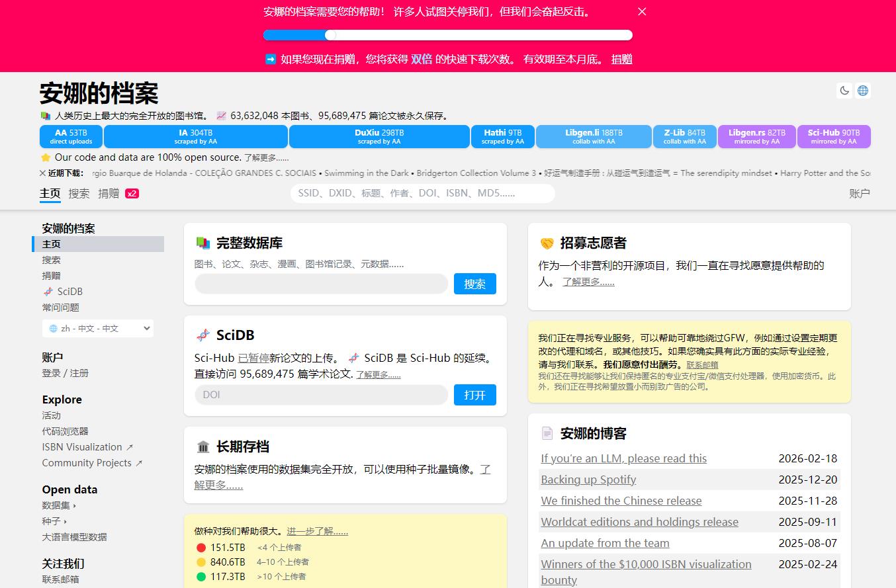Open the zh - 中文 language dropdown

pyautogui.click(x=97, y=328)
